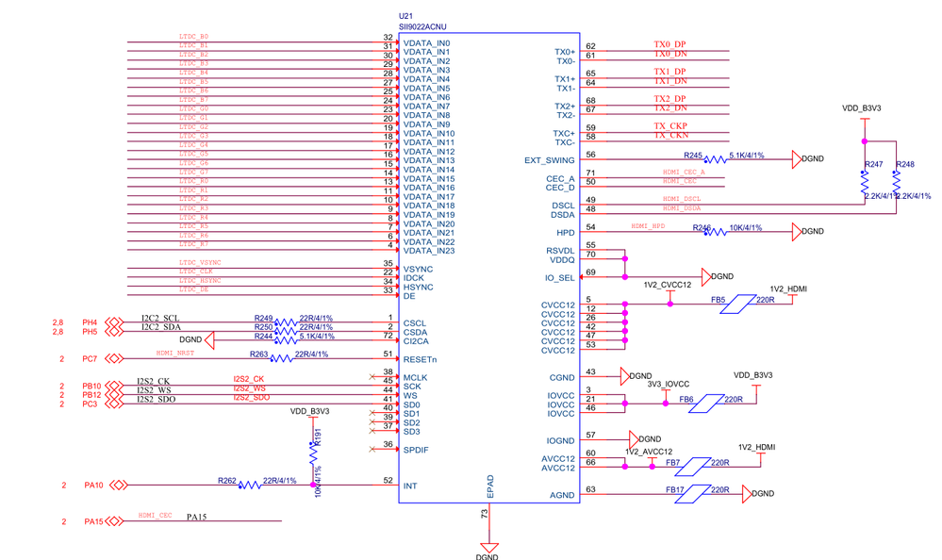Click the PC3 off-sheet port symbol
This screenshot has height=560, width=942.
[113, 404]
